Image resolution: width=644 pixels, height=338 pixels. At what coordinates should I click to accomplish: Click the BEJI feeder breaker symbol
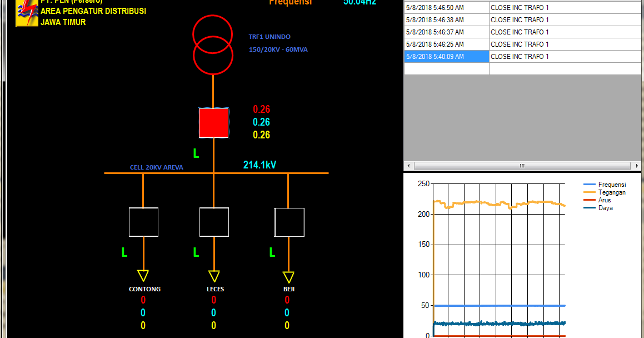pos(288,221)
